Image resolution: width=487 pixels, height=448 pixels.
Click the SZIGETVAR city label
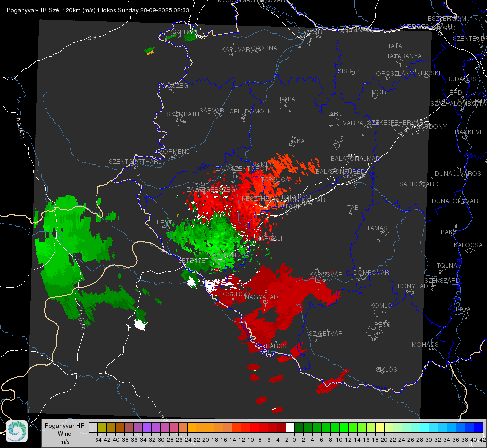tap(325, 334)
